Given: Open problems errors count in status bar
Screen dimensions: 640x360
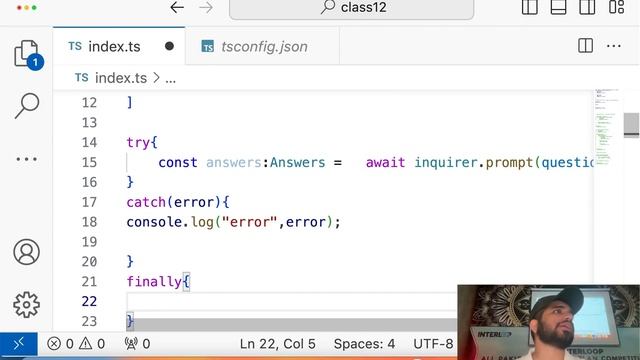Looking at the screenshot, I should (x=60, y=344).
